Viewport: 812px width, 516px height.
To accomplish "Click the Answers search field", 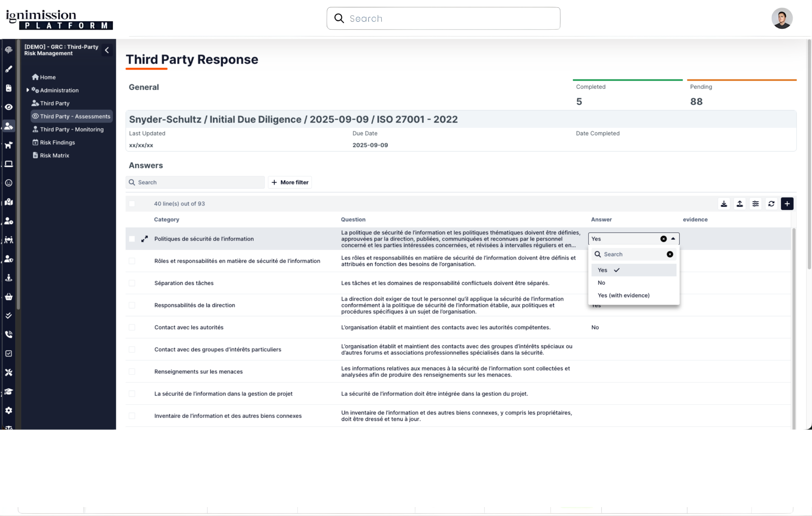I will tap(199, 182).
